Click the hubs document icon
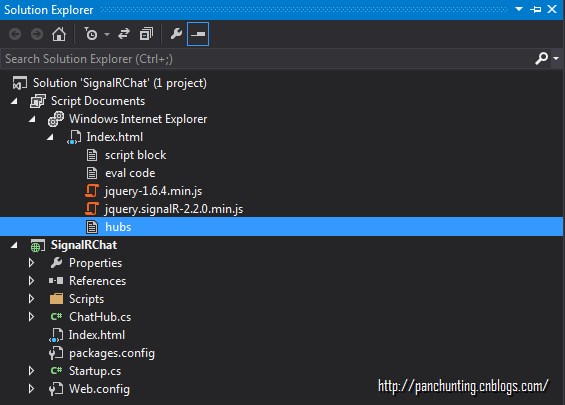Viewport: 565px width, 405px height. pyautogui.click(x=92, y=227)
